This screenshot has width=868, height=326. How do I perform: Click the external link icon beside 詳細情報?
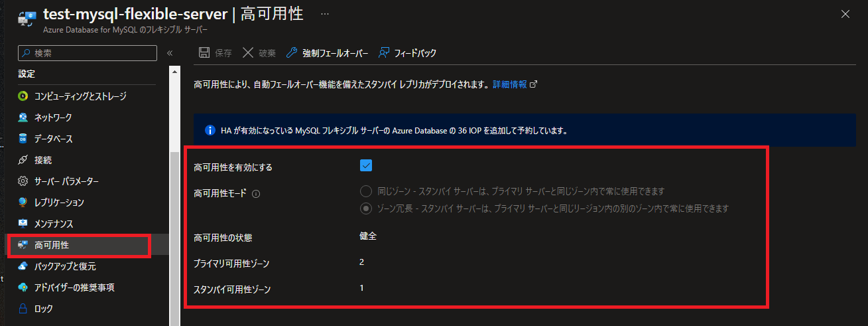click(534, 85)
